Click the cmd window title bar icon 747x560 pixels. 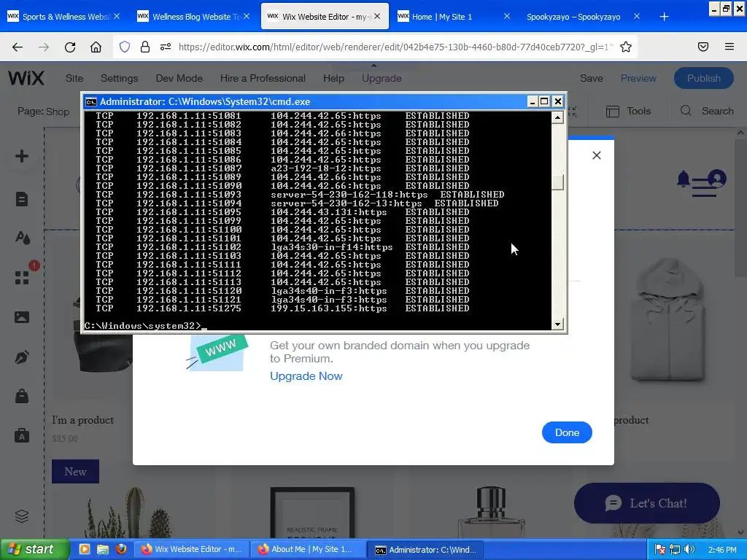(x=90, y=101)
